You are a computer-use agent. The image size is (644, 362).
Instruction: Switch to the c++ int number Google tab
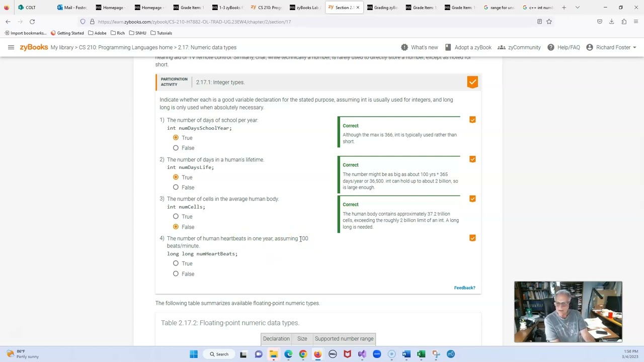[537, 8]
